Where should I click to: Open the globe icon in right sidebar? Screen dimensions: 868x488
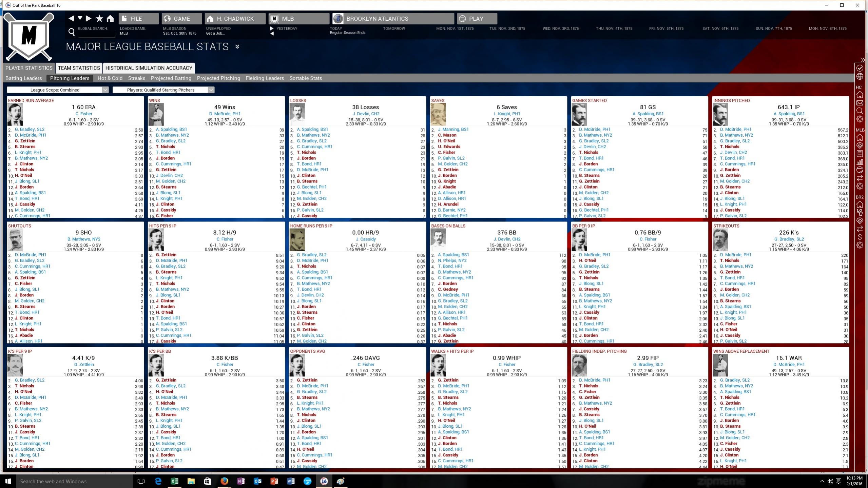(x=860, y=77)
